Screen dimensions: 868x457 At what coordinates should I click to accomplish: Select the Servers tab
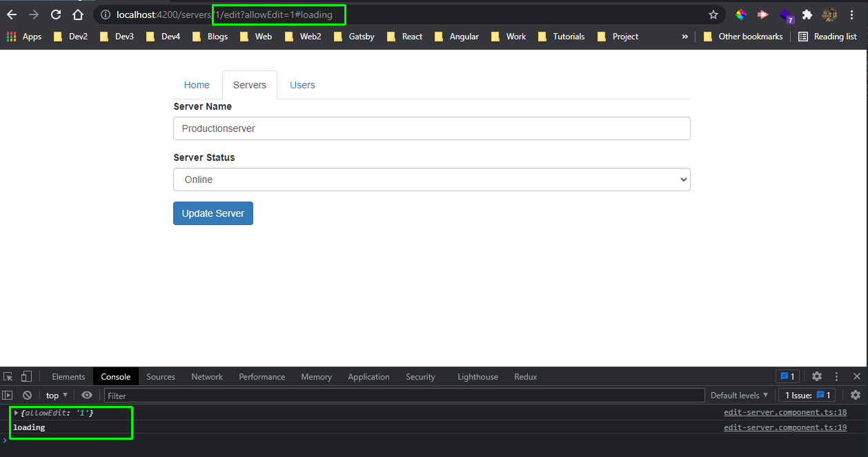coord(250,85)
